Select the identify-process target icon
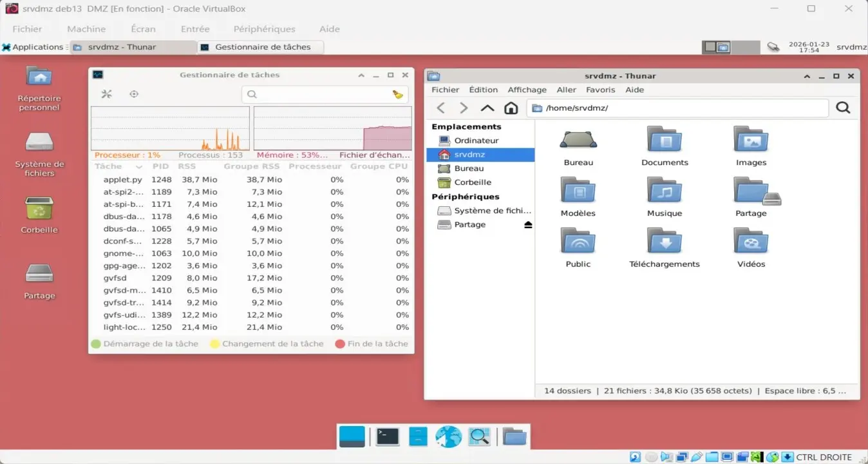This screenshot has height=464, width=868. pyautogui.click(x=134, y=93)
